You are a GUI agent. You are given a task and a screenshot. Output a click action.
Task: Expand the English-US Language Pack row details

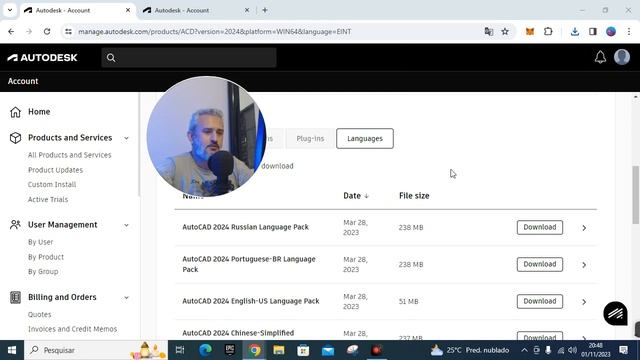click(x=584, y=302)
